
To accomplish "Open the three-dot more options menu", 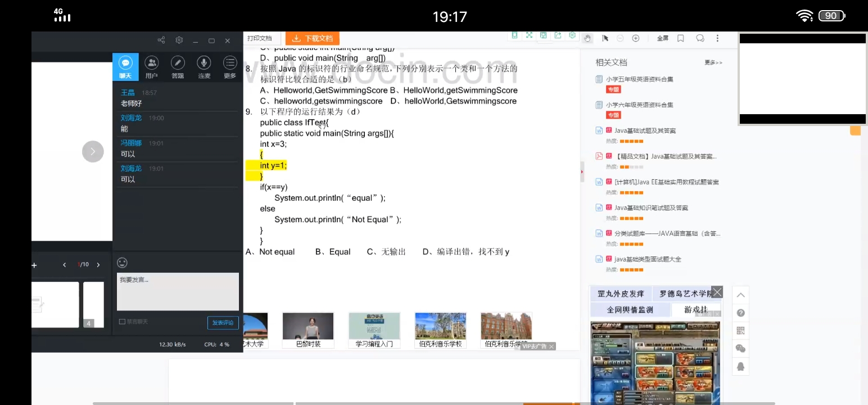I will pos(717,38).
